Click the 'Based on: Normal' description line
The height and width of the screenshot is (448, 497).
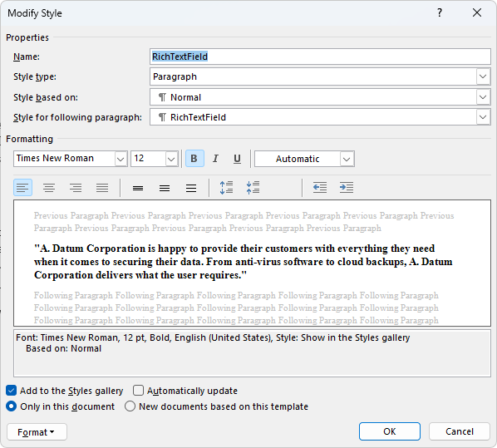click(x=63, y=348)
